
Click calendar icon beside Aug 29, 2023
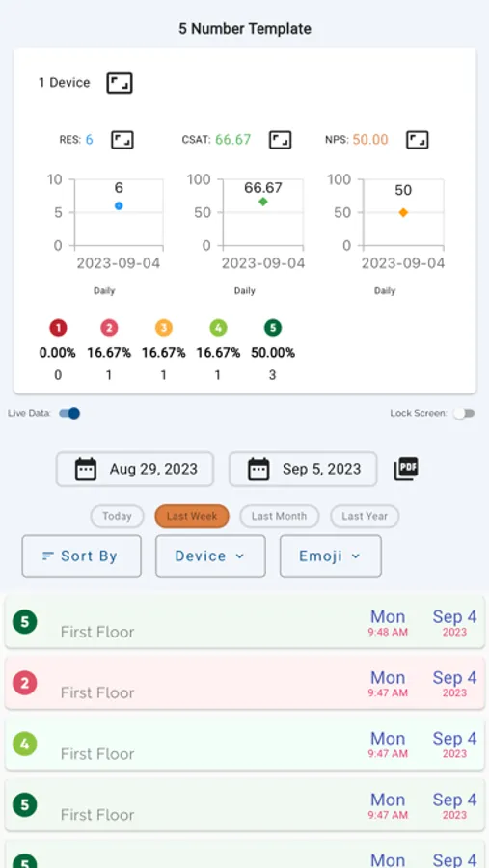point(86,469)
